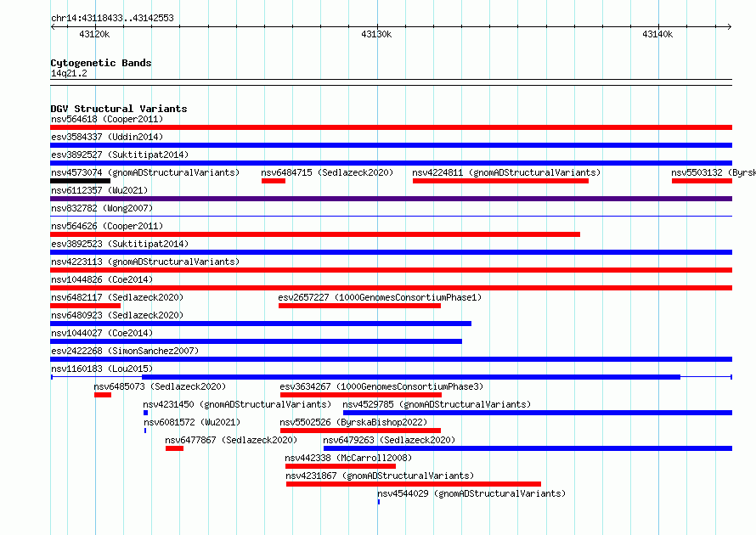Select the 43130k ruler position label
Image resolution: width=756 pixels, height=535 pixels.
click(376, 34)
